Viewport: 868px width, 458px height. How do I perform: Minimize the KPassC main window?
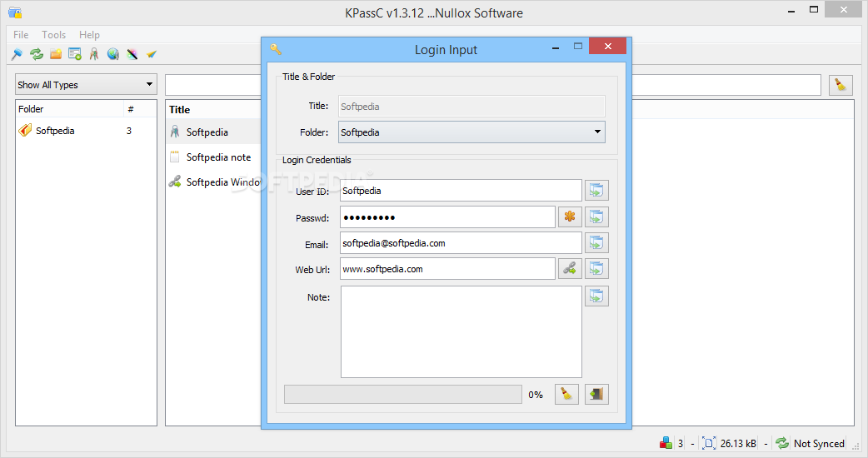coord(791,11)
